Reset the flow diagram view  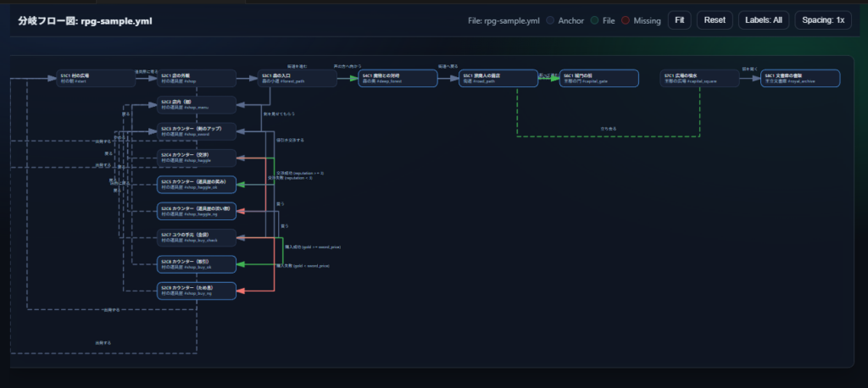714,20
